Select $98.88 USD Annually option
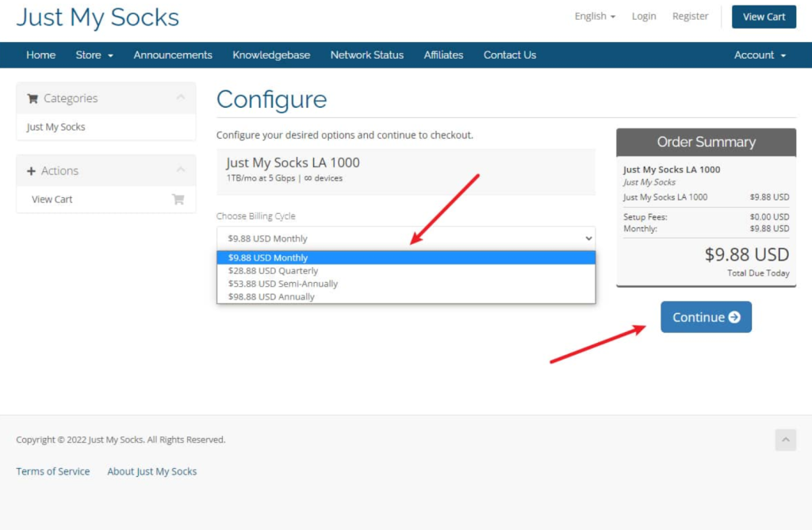Screen dimensions: 812x530 tap(406, 296)
